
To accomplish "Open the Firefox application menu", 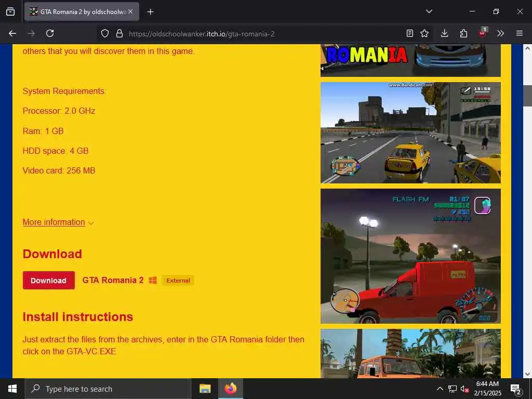I will point(520,33).
